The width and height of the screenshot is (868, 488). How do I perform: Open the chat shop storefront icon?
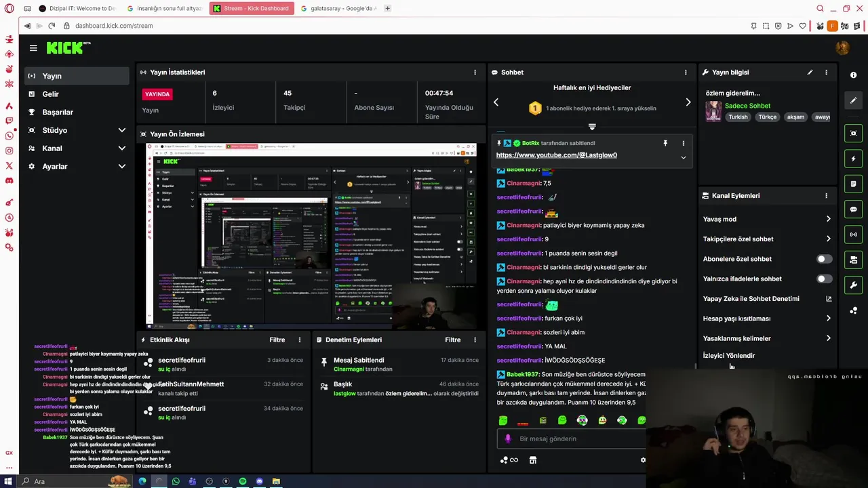tap(533, 460)
